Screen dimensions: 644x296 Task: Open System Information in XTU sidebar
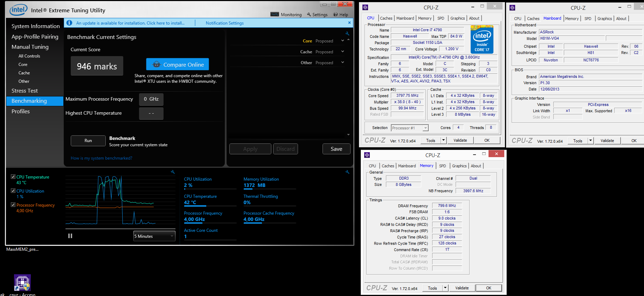click(x=35, y=26)
